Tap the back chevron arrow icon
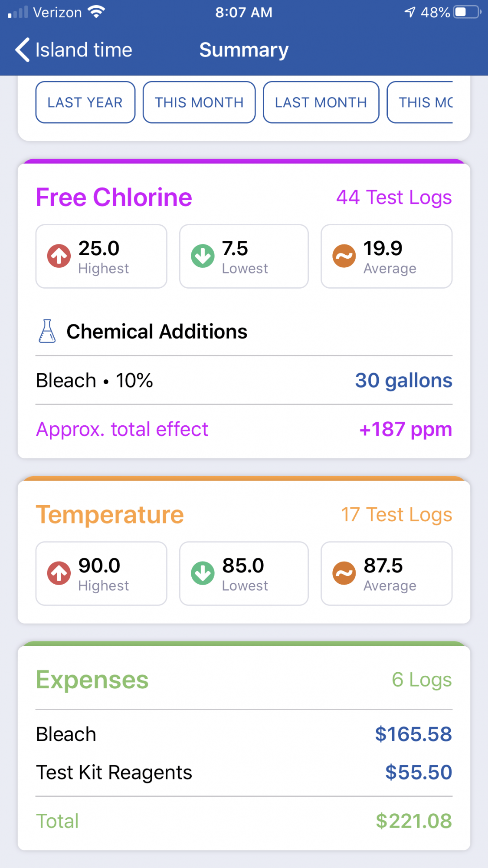 23,50
